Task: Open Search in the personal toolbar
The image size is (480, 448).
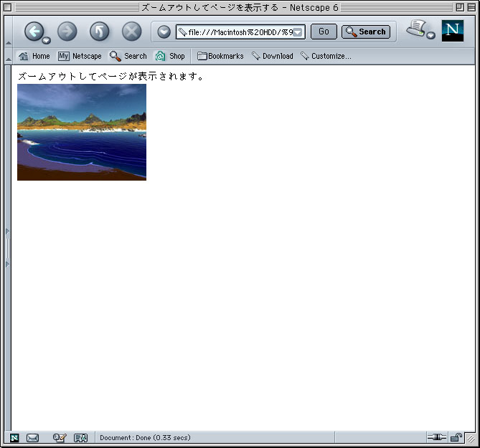Action: [x=128, y=56]
